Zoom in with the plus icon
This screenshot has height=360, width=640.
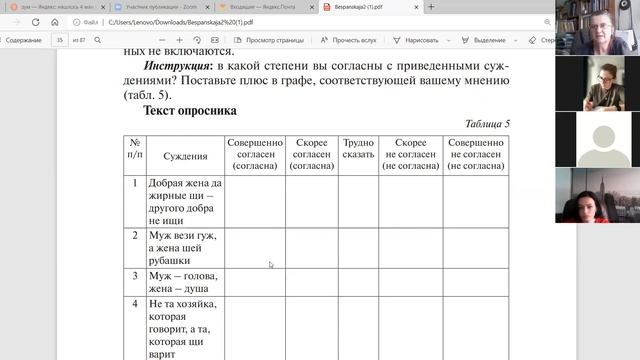[x=179, y=40]
